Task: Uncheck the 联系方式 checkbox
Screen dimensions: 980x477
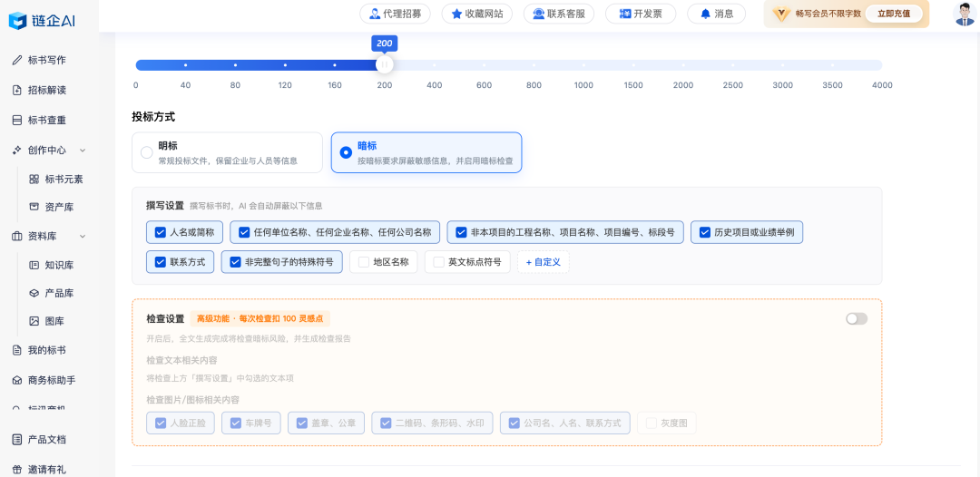Action: 160,262
